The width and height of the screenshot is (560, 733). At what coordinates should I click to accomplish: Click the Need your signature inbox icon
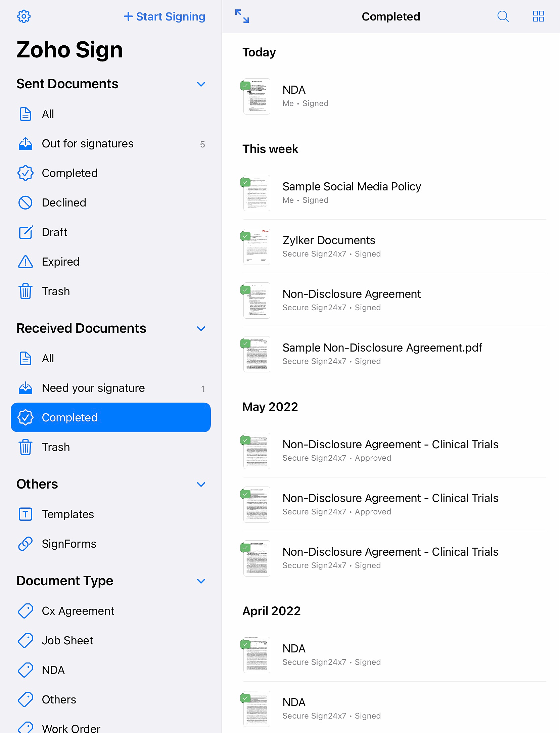click(x=26, y=388)
